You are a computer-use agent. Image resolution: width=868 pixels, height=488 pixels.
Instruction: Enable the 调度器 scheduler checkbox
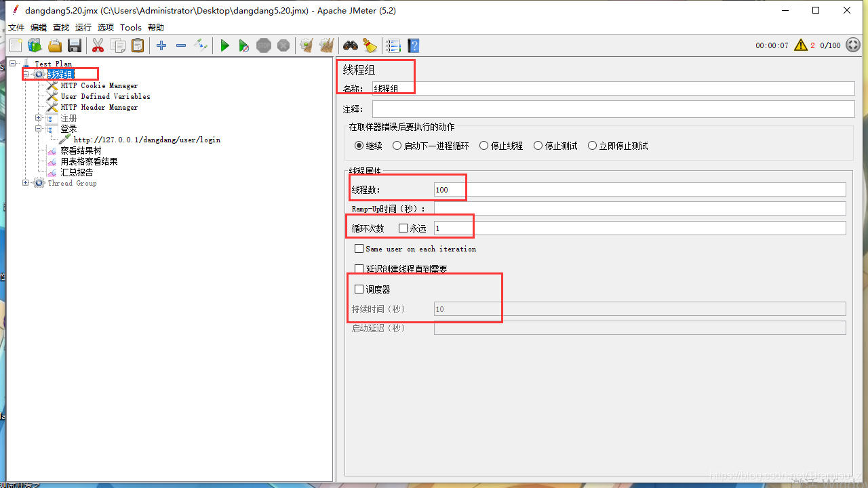pos(359,289)
